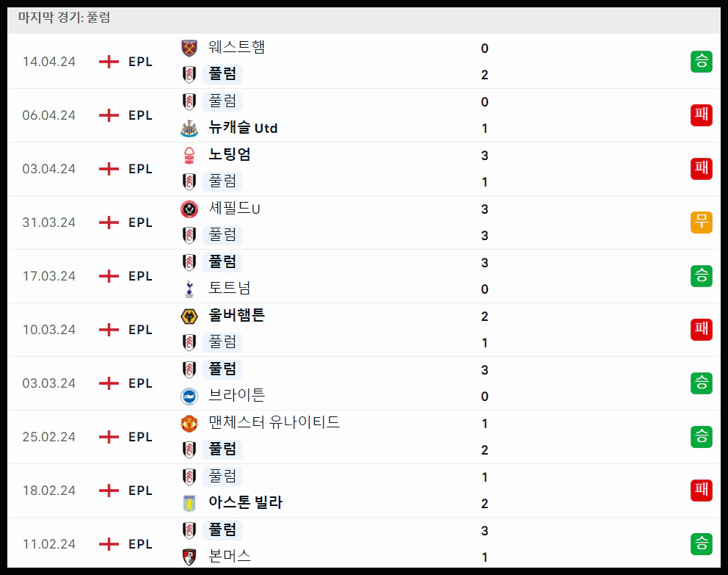Viewport: 728px width, 575px height.
Task: Click the West Ham crest icon
Action: coord(189,48)
